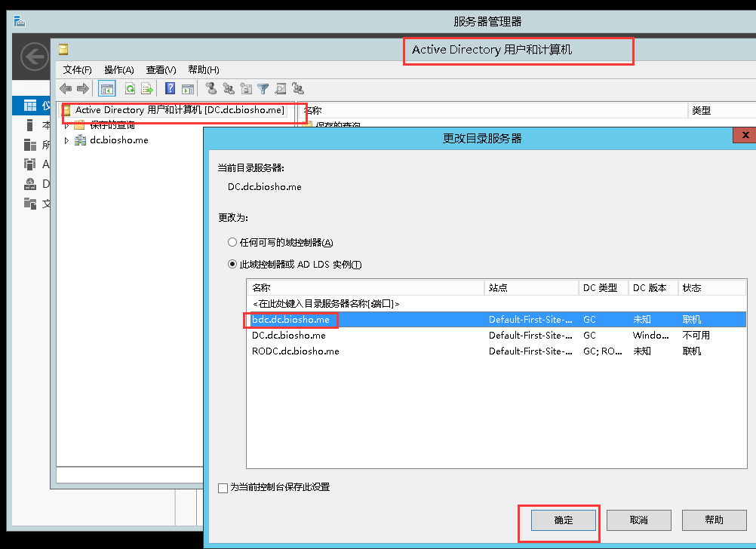This screenshot has height=549, width=756.
Task: Click the forward arrow in the MMC toolbar
Action: pyautogui.click(x=83, y=89)
